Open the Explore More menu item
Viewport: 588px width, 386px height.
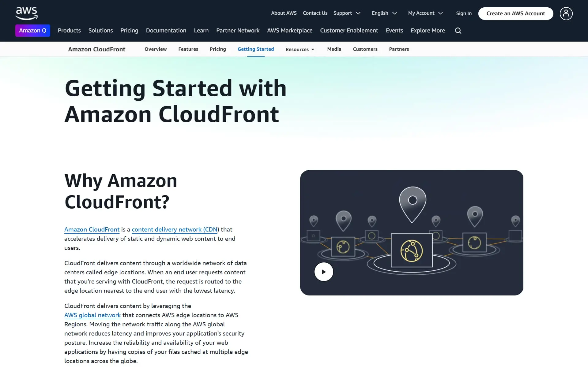coord(428,31)
